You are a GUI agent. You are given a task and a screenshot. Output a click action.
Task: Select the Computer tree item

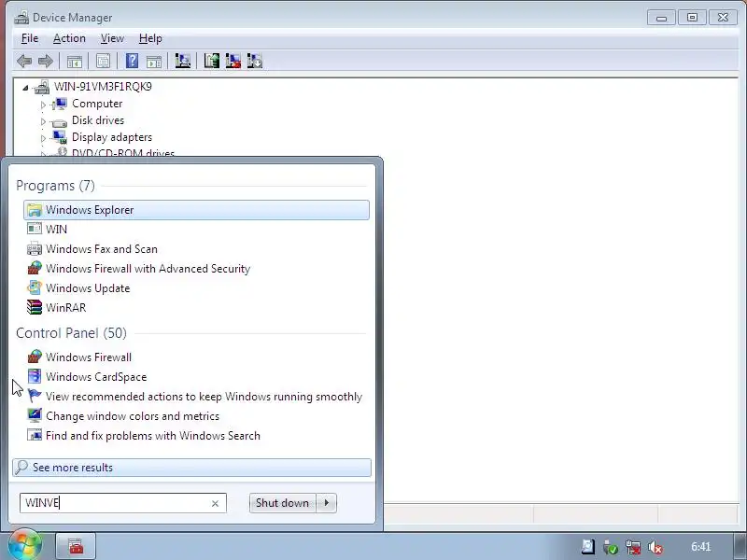pos(97,104)
